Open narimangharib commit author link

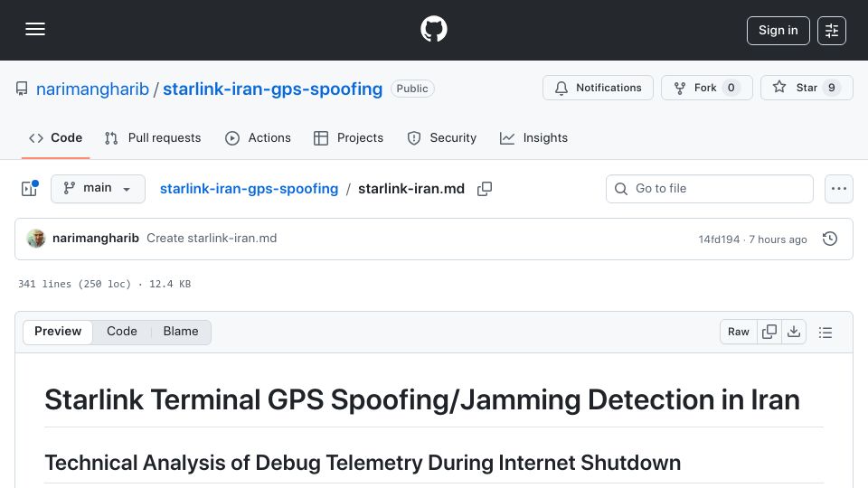pyautogui.click(x=96, y=239)
